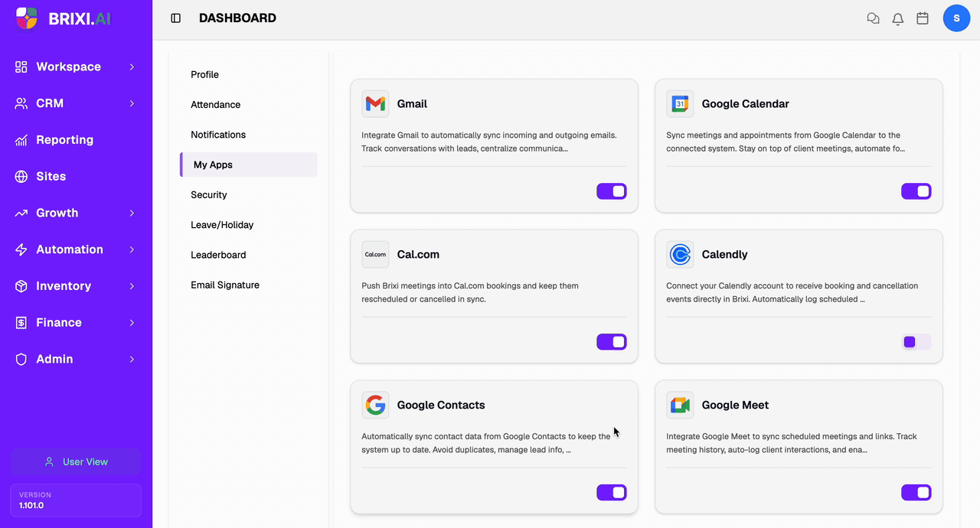Open the Profile settings tab
This screenshot has height=528, width=980.
pyautogui.click(x=249, y=74)
